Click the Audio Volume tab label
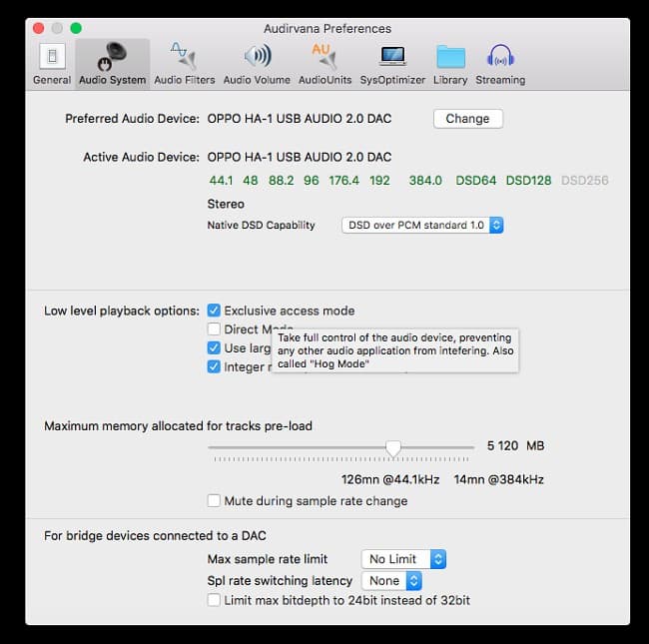Screen dimensions: 649x644 pyautogui.click(x=257, y=80)
